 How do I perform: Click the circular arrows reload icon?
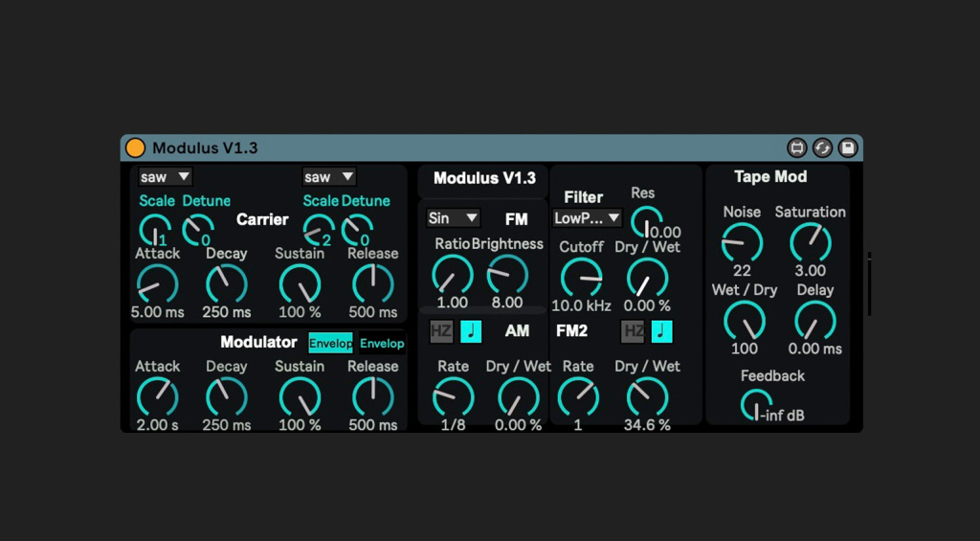click(x=822, y=148)
